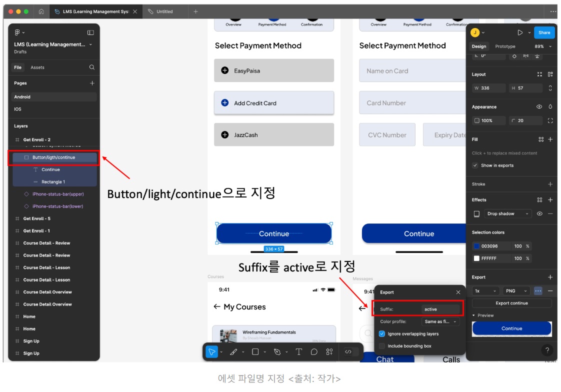The image size is (561, 392).
Task: Click the blue Share button
Action: 544,32
